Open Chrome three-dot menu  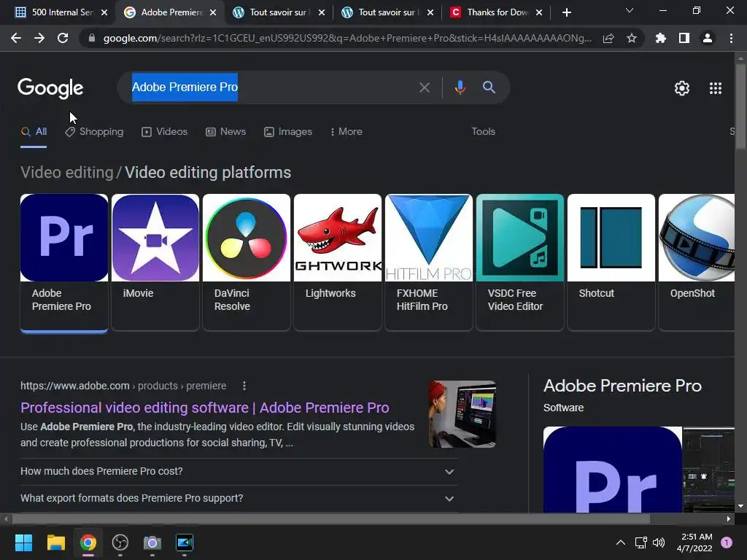[731, 38]
